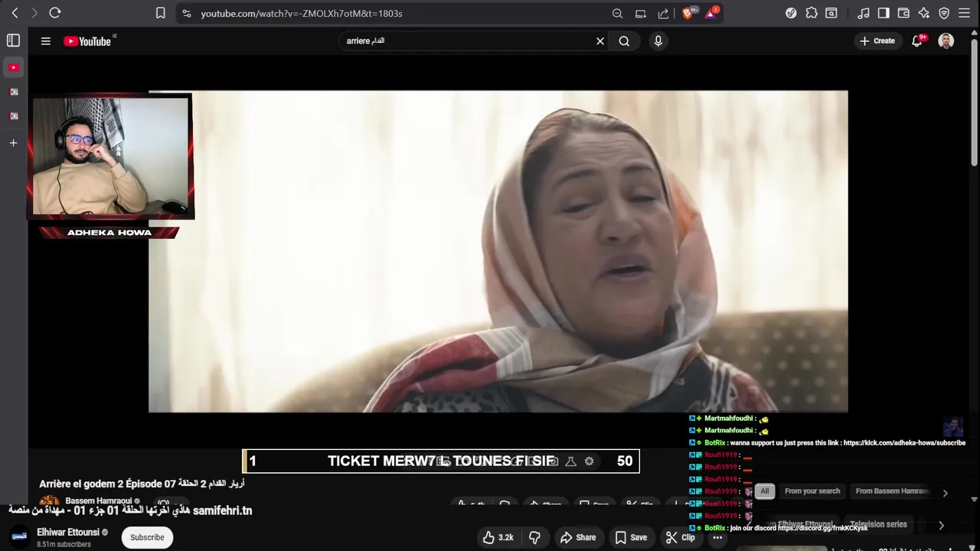This screenshot has height=551, width=980.
Task: Click the share page icon in address bar
Action: point(663,13)
